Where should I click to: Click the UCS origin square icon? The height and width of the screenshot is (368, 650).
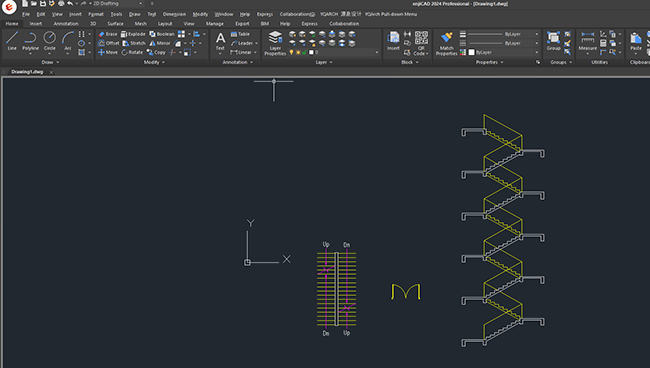pos(247,262)
